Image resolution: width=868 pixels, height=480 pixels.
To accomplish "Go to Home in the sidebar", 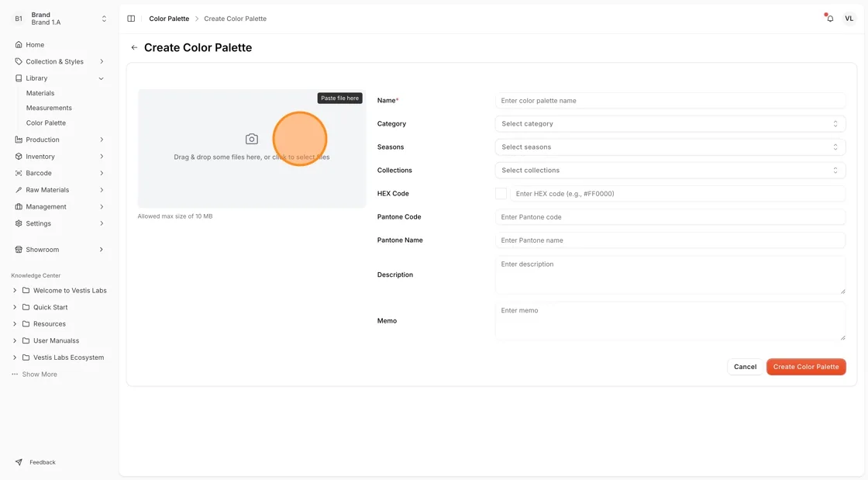I will point(35,45).
